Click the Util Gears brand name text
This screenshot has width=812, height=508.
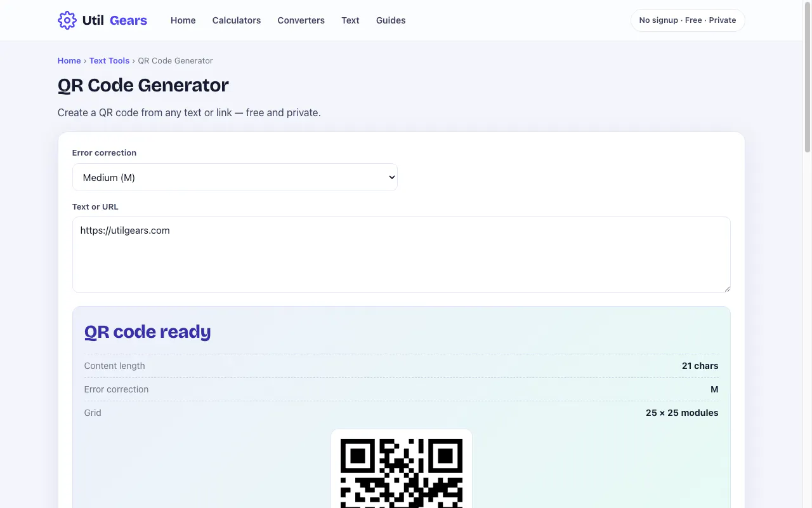[115, 20]
